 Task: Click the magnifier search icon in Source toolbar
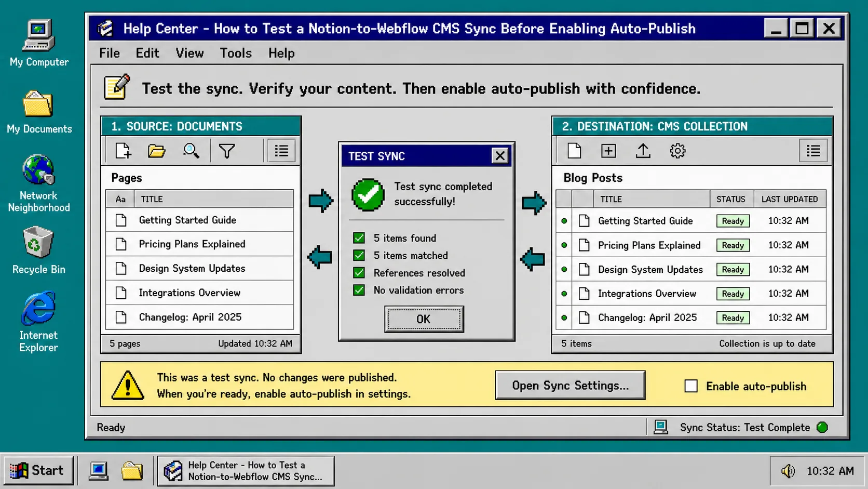tap(191, 151)
